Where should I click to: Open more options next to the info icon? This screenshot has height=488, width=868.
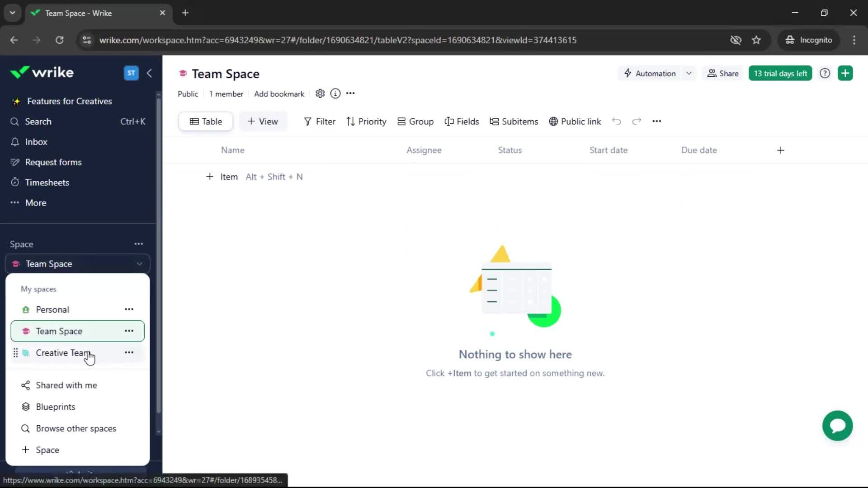click(x=350, y=94)
